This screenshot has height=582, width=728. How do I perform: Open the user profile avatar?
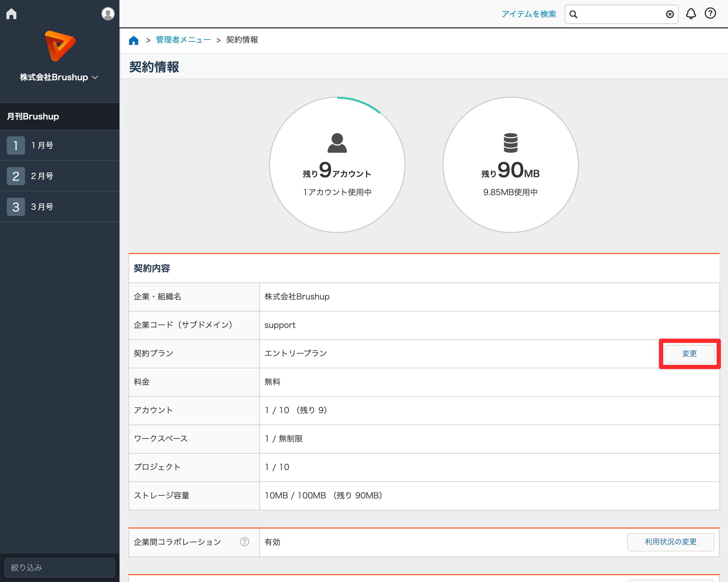tap(108, 13)
